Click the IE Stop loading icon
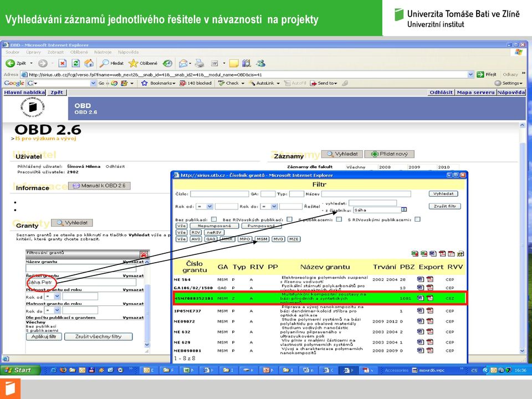 click(63, 63)
